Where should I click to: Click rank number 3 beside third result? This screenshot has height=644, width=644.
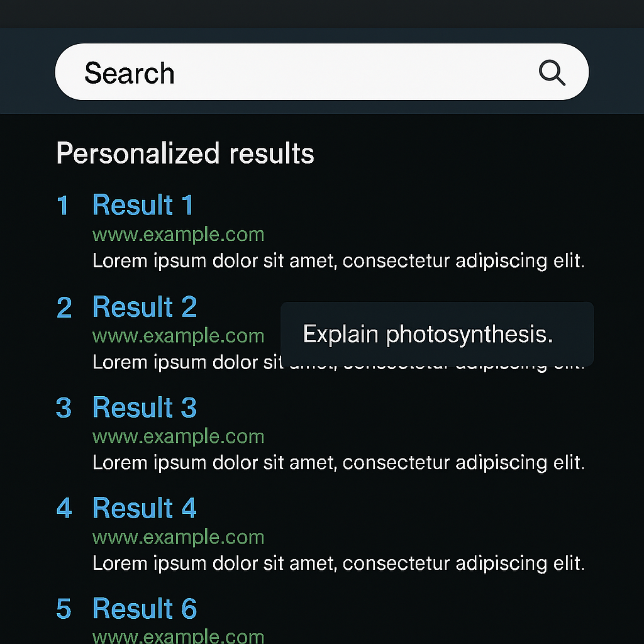(64, 408)
